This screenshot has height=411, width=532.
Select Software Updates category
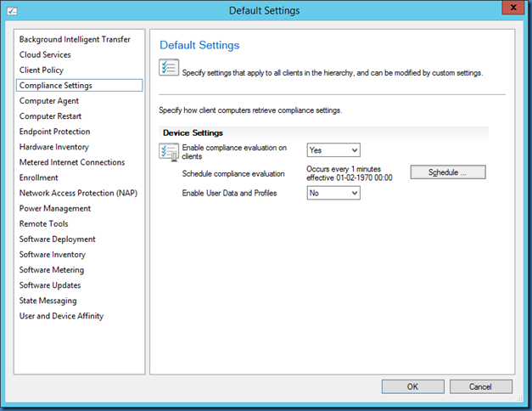pyautogui.click(x=50, y=285)
